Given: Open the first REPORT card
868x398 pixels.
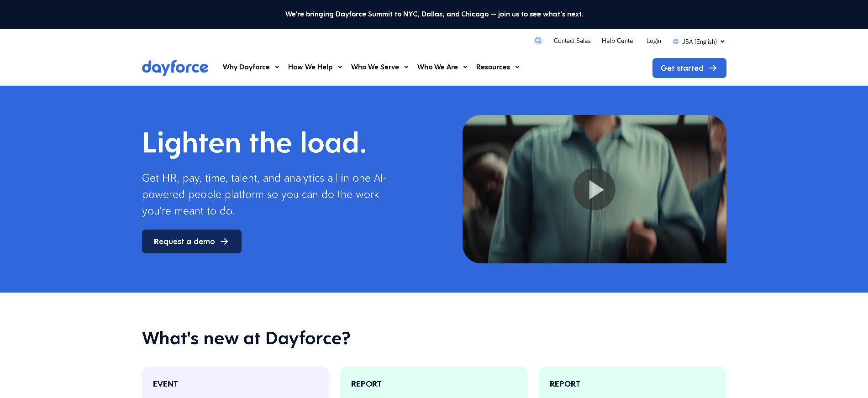Looking at the screenshot, I should coord(434,382).
